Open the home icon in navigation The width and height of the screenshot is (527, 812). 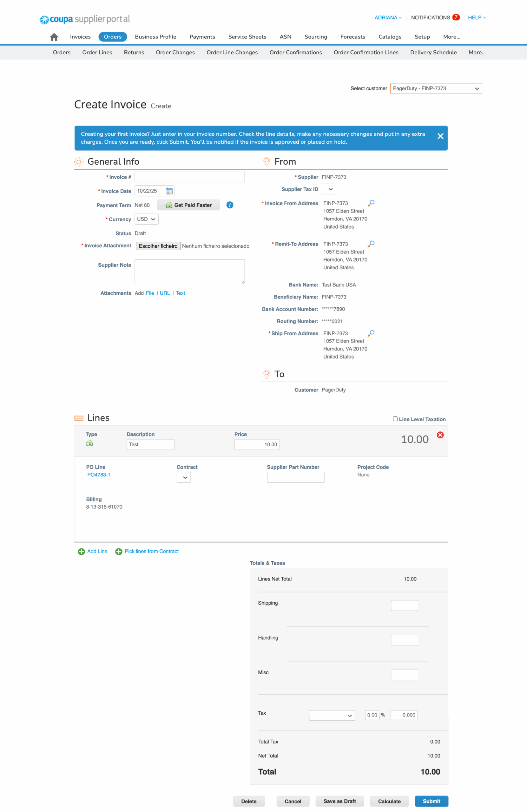54,36
